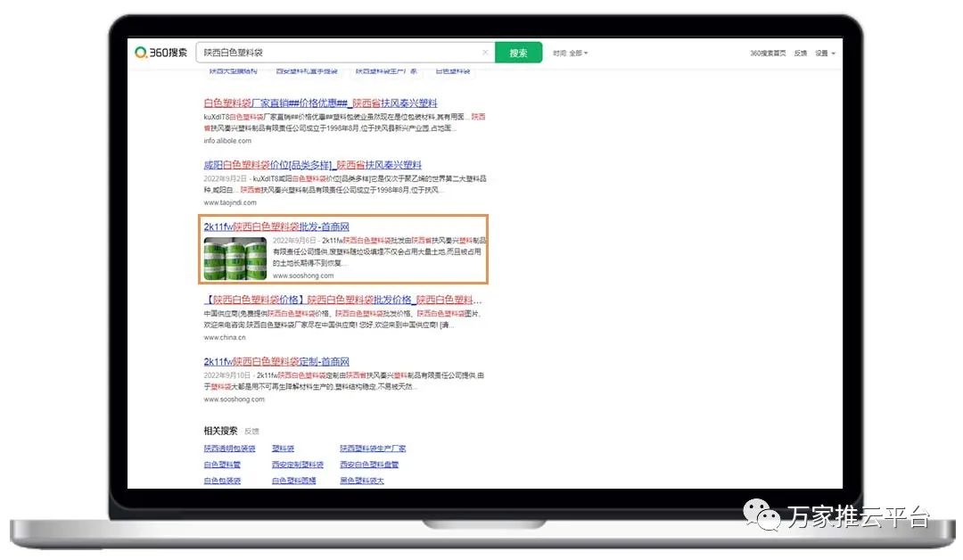Click the 360搜索 logo
The image size is (963, 560).
point(161,53)
